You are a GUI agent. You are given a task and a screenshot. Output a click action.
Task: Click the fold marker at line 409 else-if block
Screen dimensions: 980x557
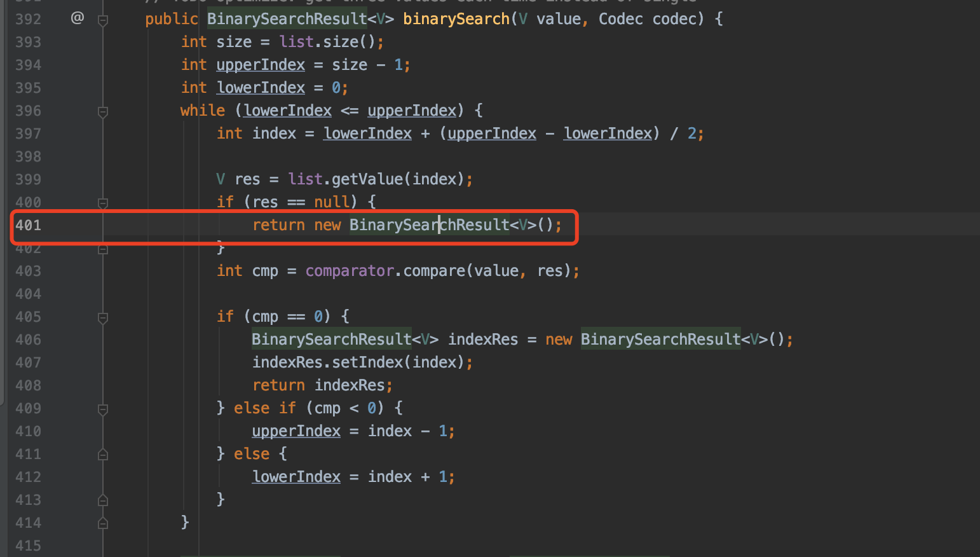(103, 409)
